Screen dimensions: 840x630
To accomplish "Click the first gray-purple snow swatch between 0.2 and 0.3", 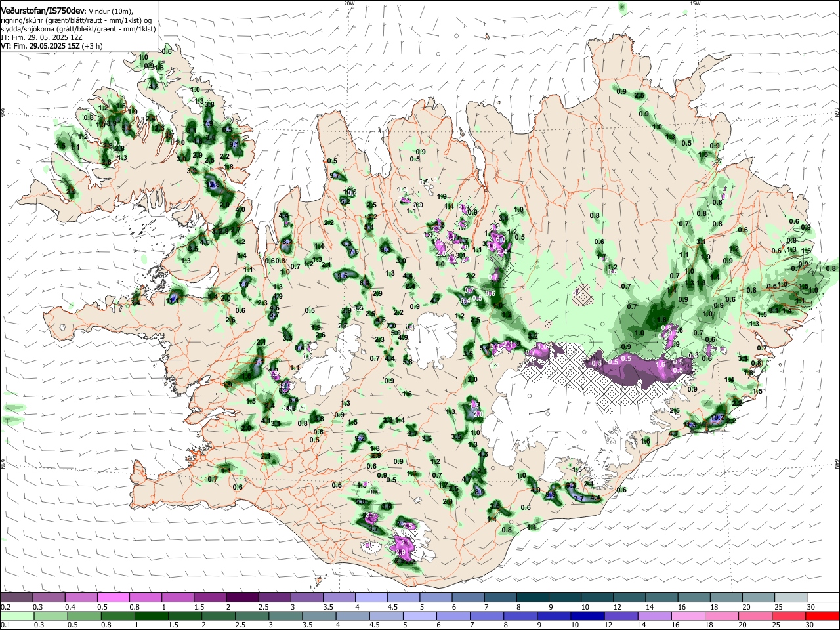I will pos(17,597).
